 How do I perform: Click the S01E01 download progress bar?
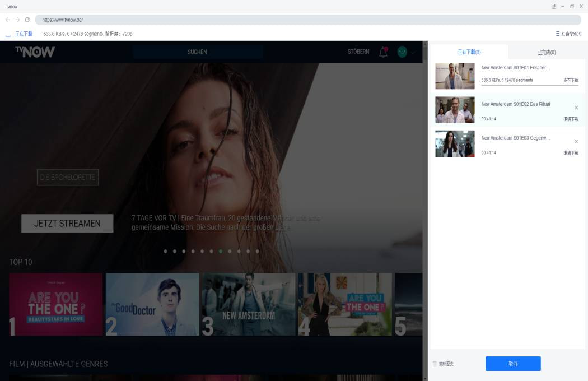(x=530, y=85)
